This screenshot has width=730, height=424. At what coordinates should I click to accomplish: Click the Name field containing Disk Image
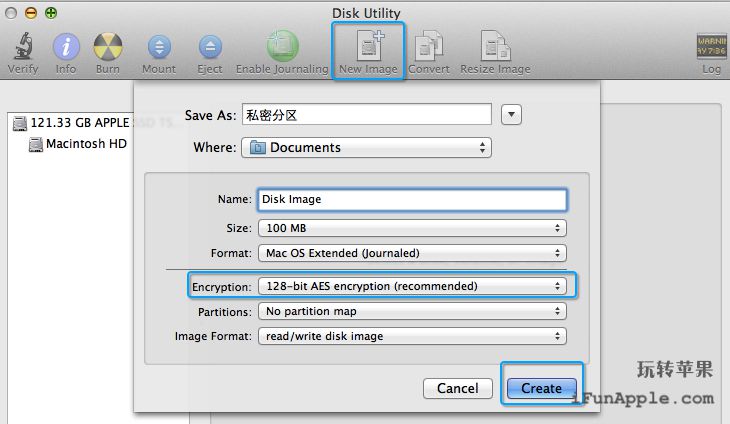click(x=412, y=200)
